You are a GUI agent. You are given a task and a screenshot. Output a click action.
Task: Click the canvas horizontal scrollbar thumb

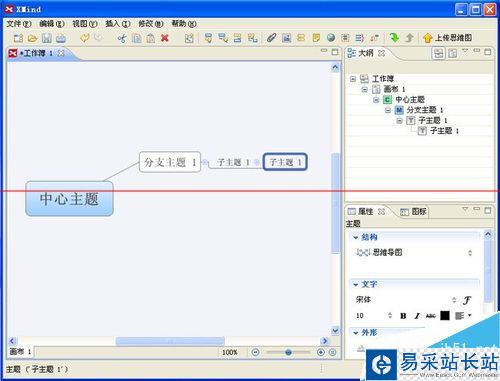click(x=170, y=341)
